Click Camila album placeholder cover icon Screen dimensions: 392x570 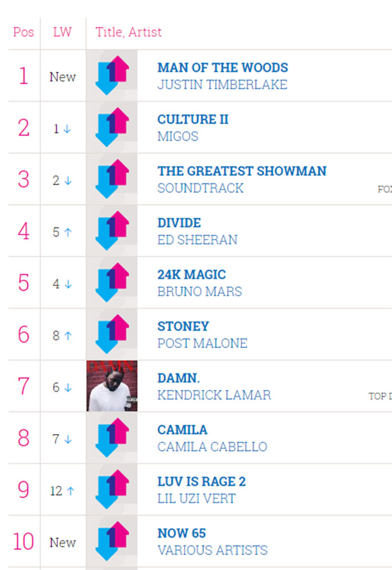click(x=112, y=438)
